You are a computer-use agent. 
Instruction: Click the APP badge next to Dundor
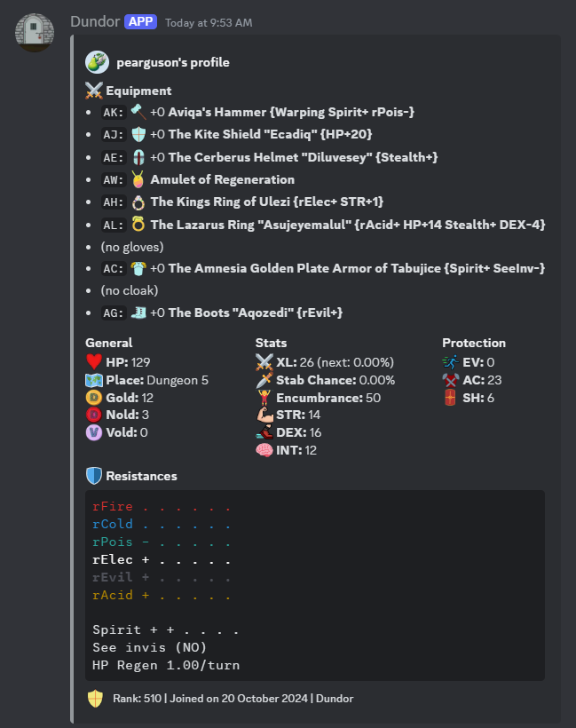click(140, 20)
